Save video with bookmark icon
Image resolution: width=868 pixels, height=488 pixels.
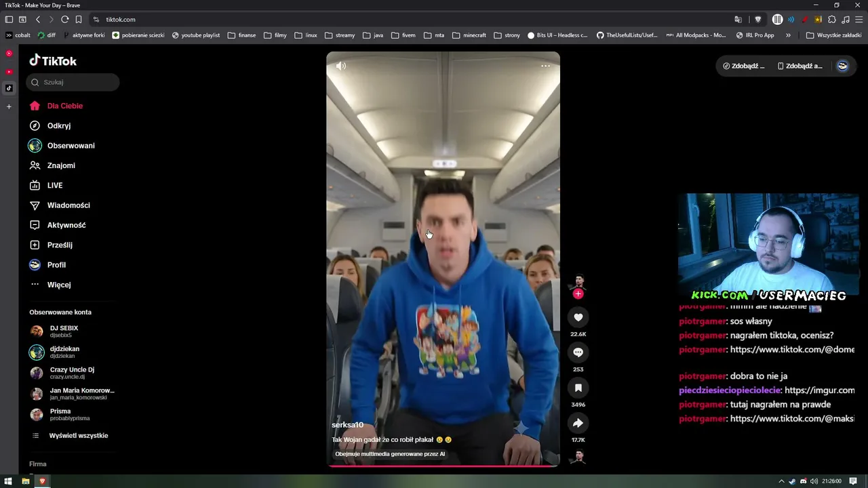[x=578, y=388]
